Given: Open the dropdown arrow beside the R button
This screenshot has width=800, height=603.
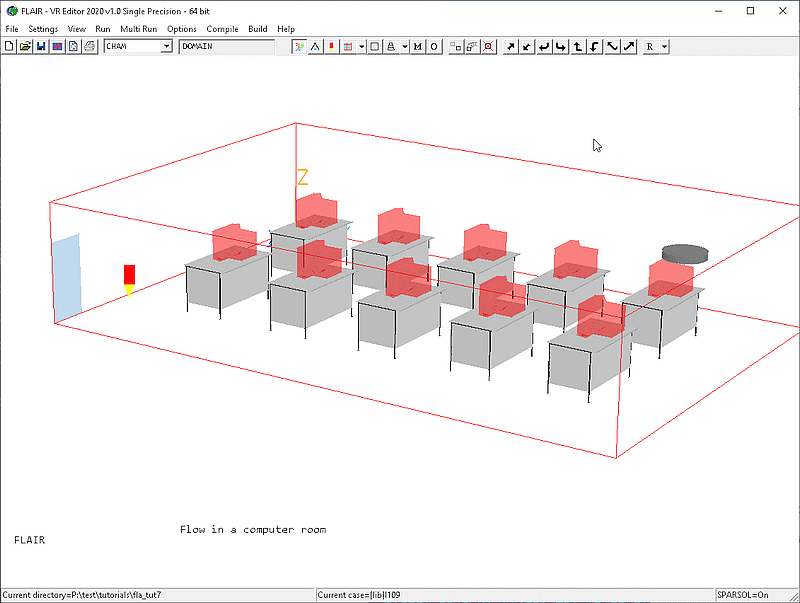Looking at the screenshot, I should click(664, 46).
